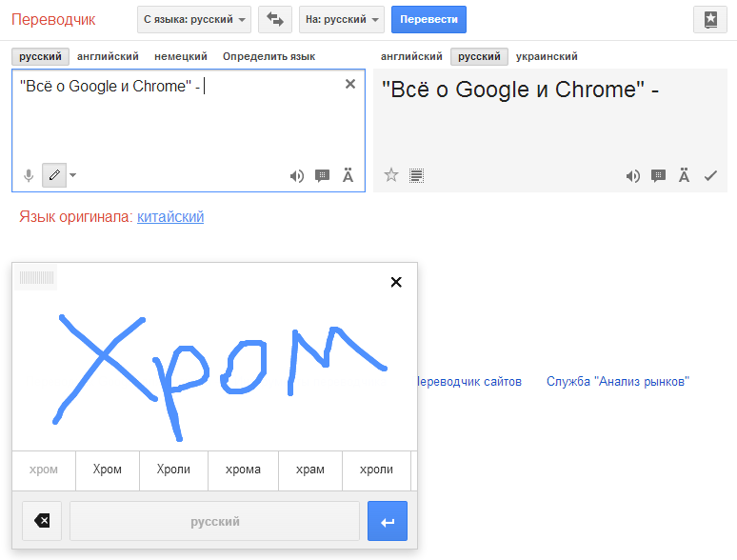
Task: Select source language tab английский
Action: (x=108, y=56)
